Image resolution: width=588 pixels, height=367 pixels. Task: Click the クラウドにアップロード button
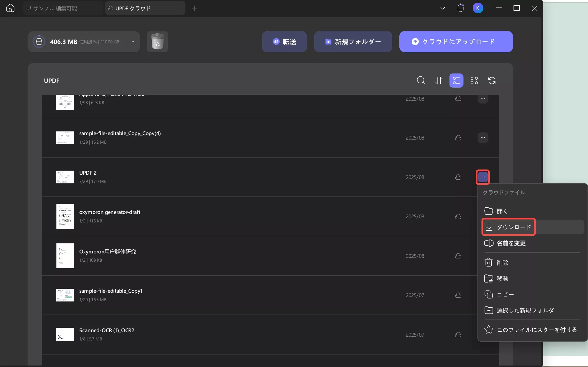tap(456, 42)
